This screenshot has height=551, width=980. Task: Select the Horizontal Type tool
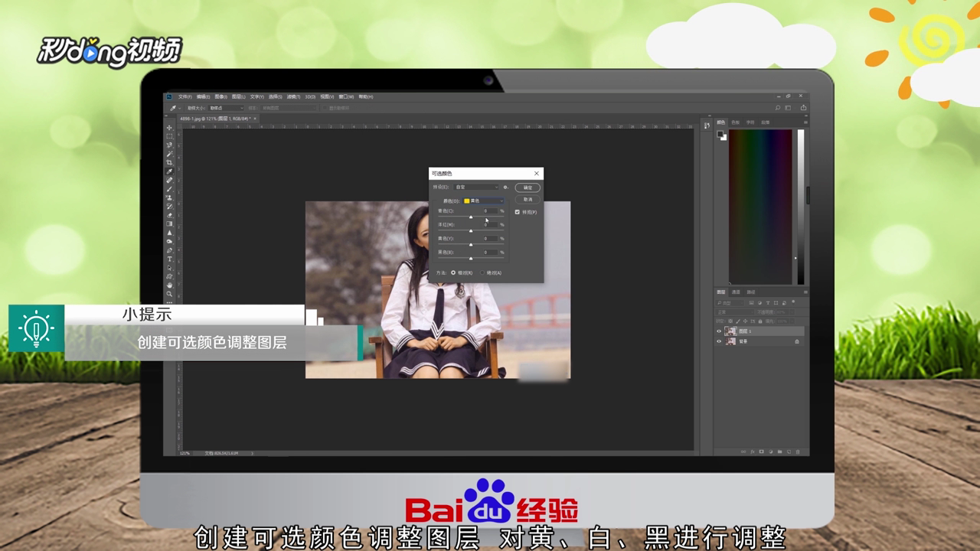[x=169, y=259]
